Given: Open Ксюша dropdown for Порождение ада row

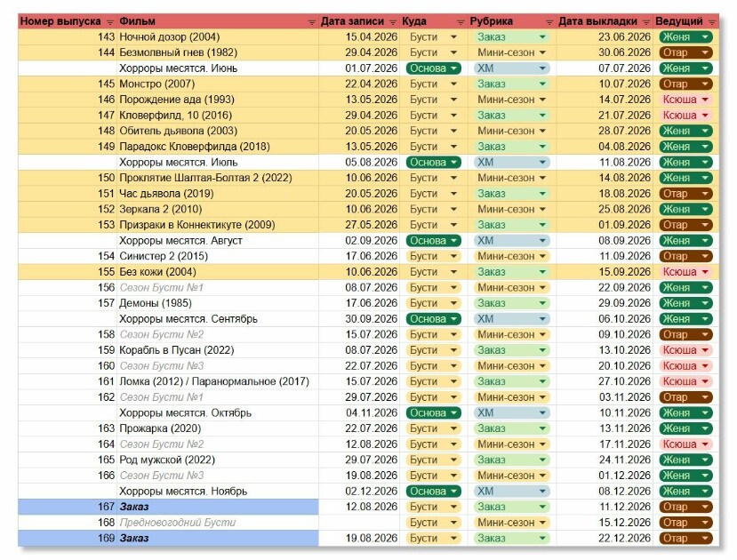Looking at the screenshot, I should (x=705, y=100).
